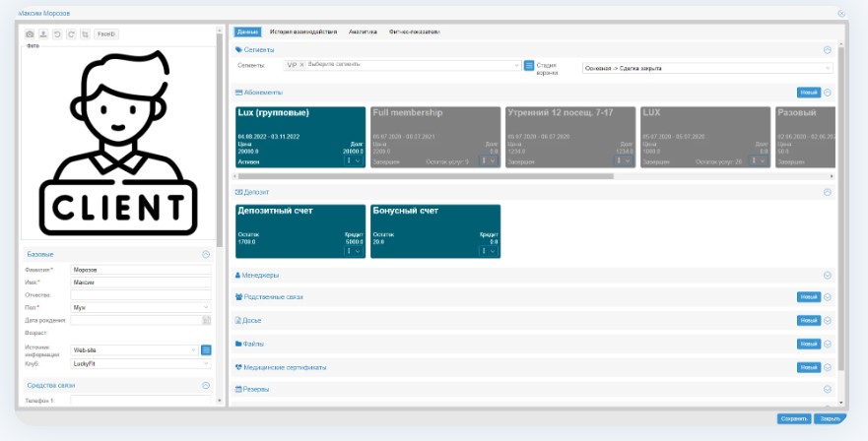Open actions menu on Депозитный счет card
868x441 pixels.
click(x=353, y=251)
